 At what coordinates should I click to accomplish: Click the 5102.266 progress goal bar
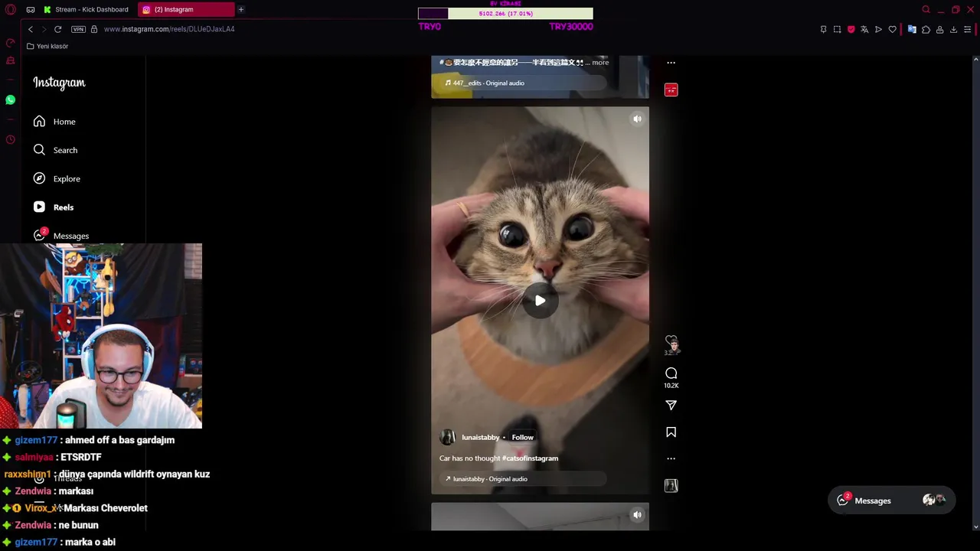(505, 14)
